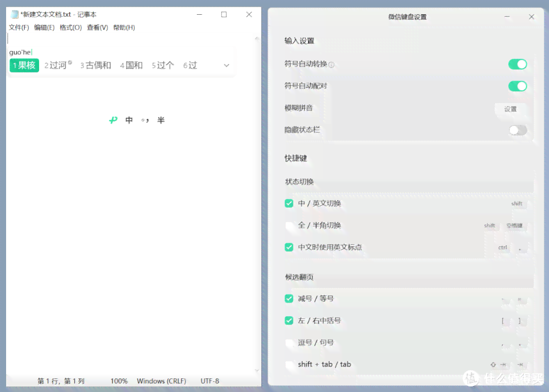Check shift + tab / tab checkbox

tap(289, 365)
